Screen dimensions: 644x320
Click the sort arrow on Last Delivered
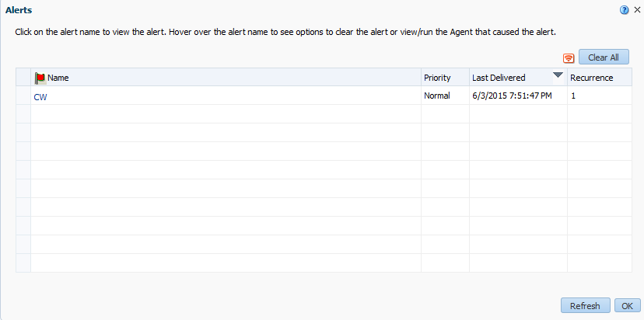[558, 75]
